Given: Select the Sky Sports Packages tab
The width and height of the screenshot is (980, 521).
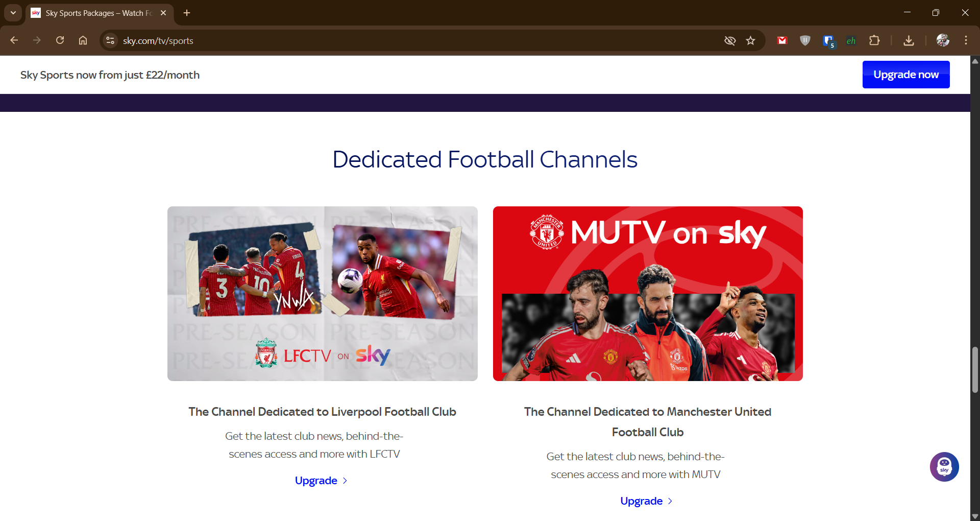Looking at the screenshot, I should (92, 13).
